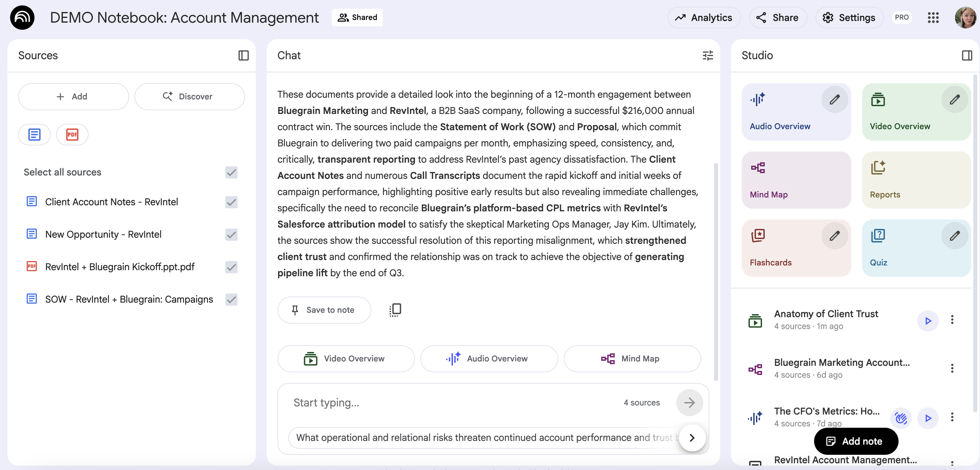Play the Anatomy of Client Trust video
980x470 pixels.
point(928,321)
